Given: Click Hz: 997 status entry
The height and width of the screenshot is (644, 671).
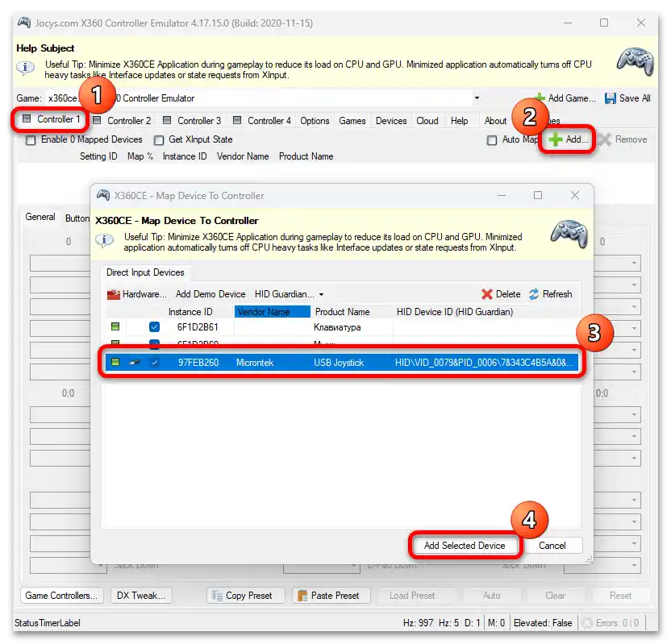Looking at the screenshot, I should [418, 623].
